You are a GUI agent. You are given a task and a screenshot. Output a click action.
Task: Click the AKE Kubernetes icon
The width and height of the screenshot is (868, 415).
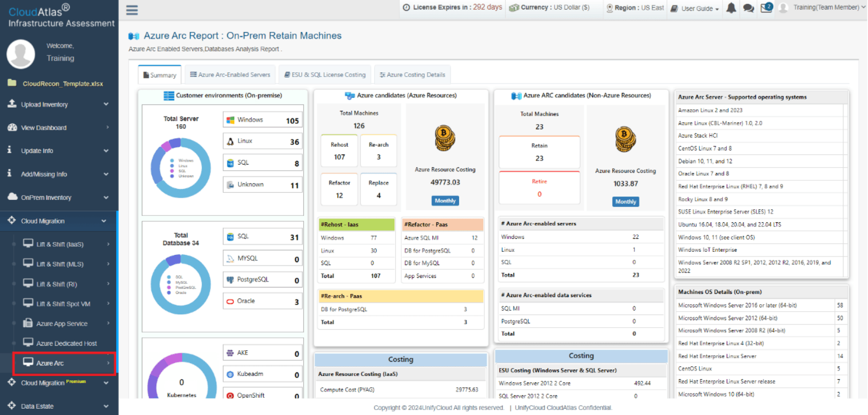coord(230,353)
